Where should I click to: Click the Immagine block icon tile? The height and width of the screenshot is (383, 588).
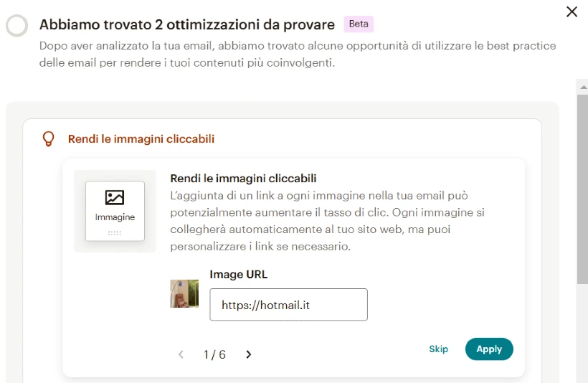[x=115, y=211]
